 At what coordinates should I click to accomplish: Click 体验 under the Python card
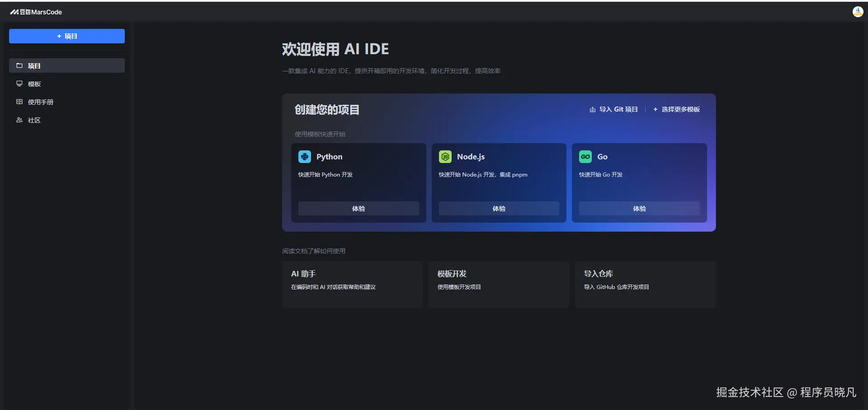[x=358, y=208]
